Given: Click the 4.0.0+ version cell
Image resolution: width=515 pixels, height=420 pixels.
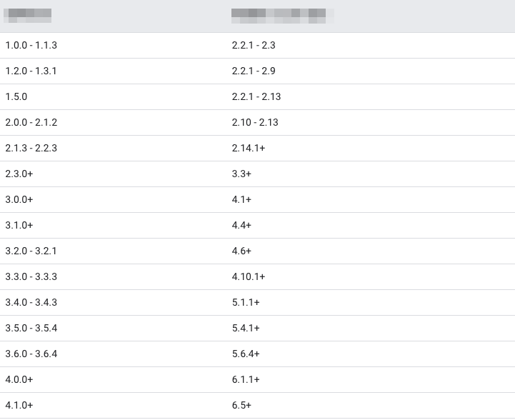Looking at the screenshot, I should (x=19, y=380).
